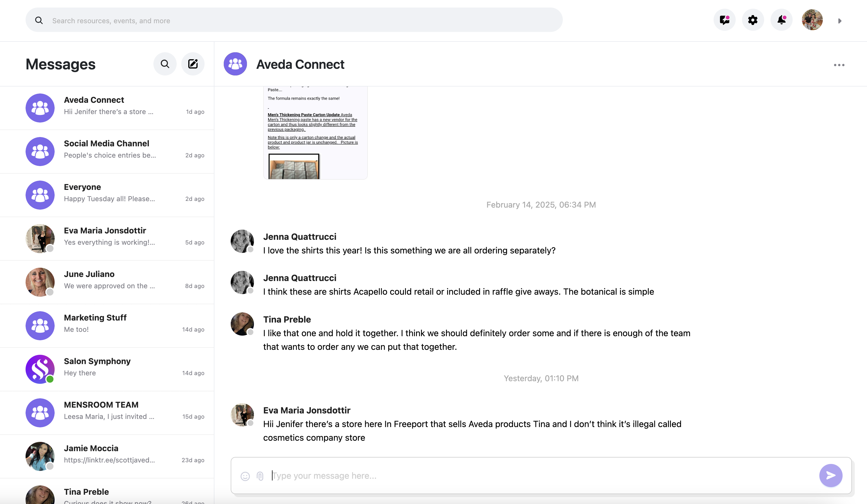Click the Messages heading

[60, 64]
